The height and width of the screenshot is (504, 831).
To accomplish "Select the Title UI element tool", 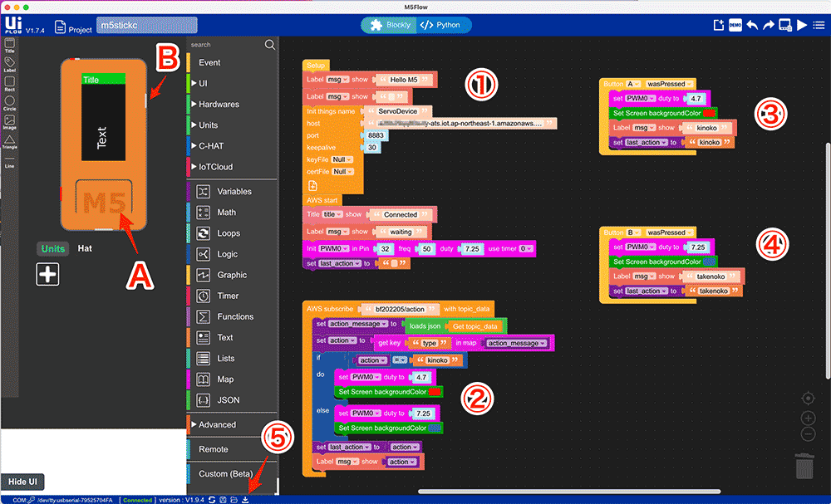I will click(x=10, y=45).
